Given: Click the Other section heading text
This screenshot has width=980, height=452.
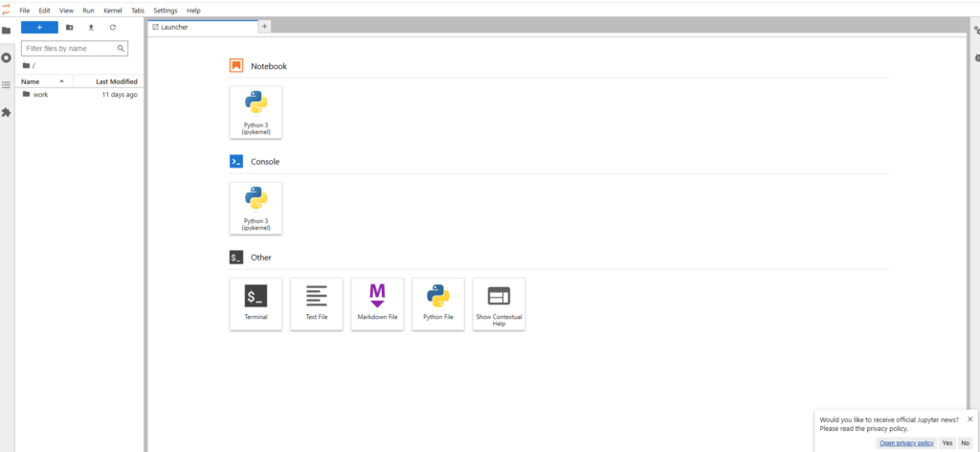Looking at the screenshot, I should [x=261, y=257].
